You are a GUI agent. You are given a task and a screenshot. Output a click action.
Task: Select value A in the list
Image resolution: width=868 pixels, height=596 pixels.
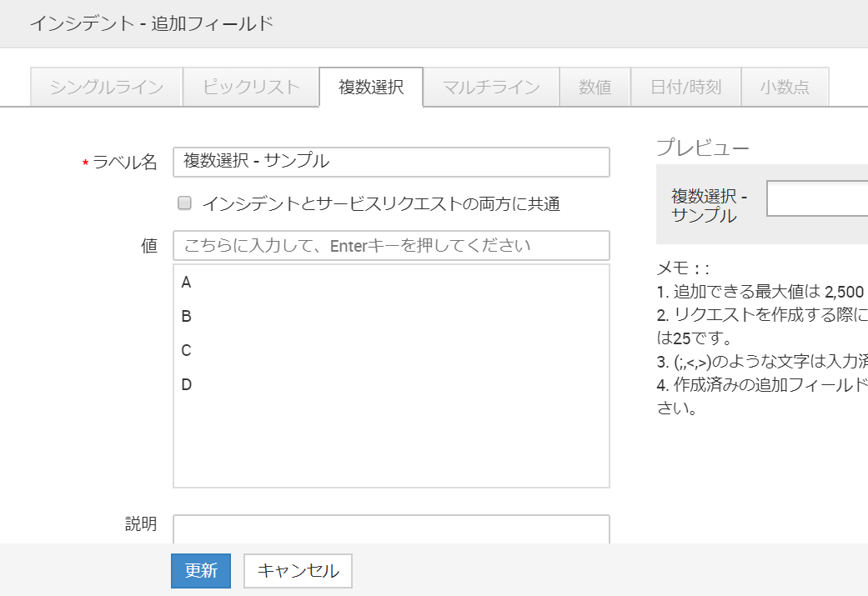(186, 283)
